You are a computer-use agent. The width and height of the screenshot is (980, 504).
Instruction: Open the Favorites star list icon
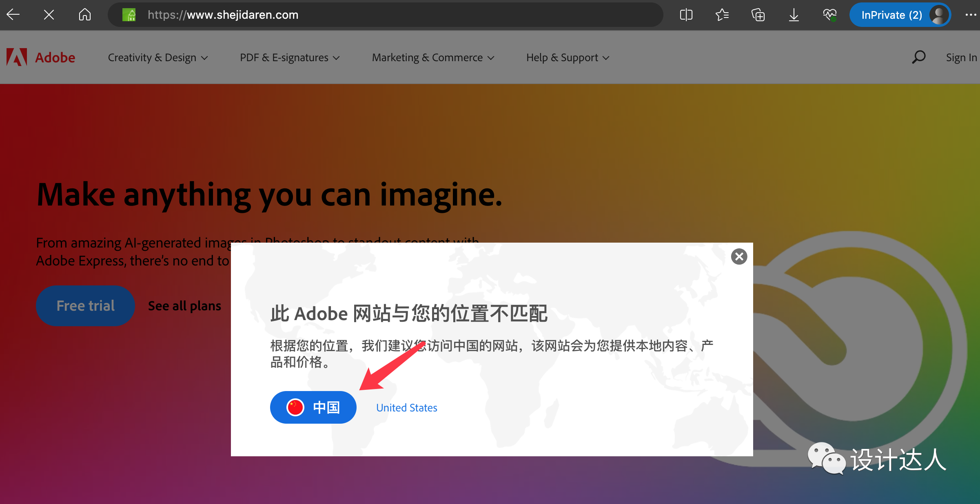(722, 15)
